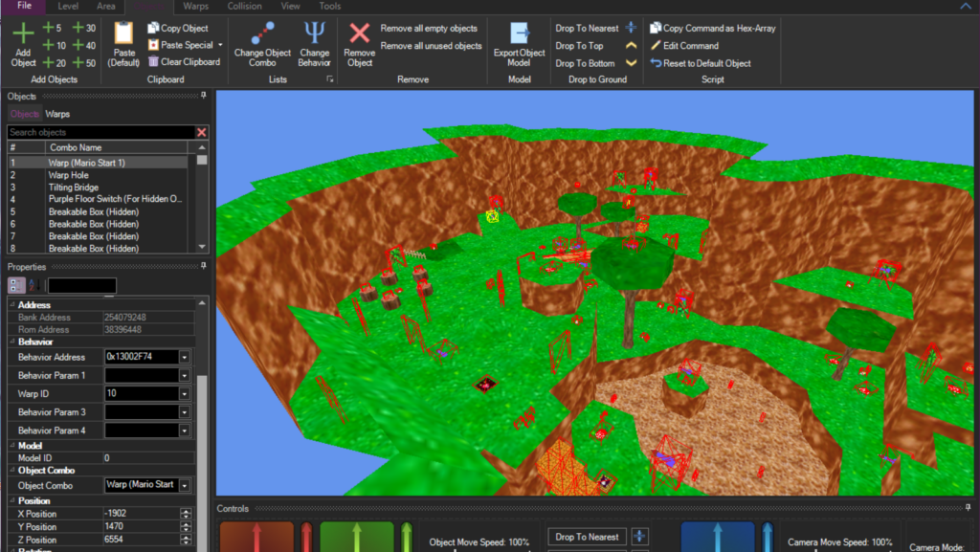This screenshot has height=552, width=980.
Task: Select the Warp Hole row in object list
Action: tap(98, 175)
